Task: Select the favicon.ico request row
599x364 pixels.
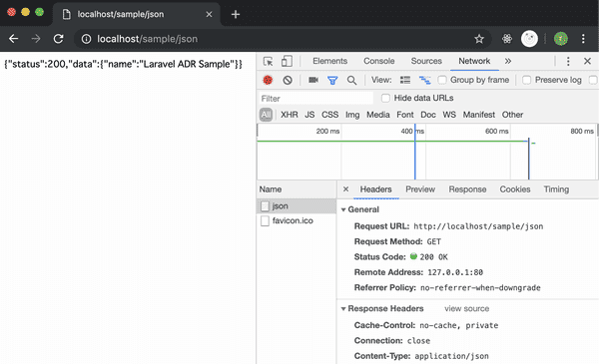Action: click(297, 220)
